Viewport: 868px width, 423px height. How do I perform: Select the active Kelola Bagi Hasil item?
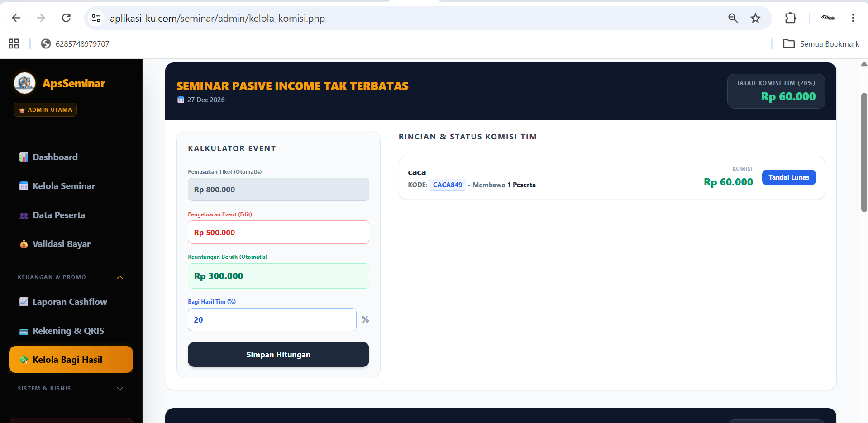(x=71, y=360)
